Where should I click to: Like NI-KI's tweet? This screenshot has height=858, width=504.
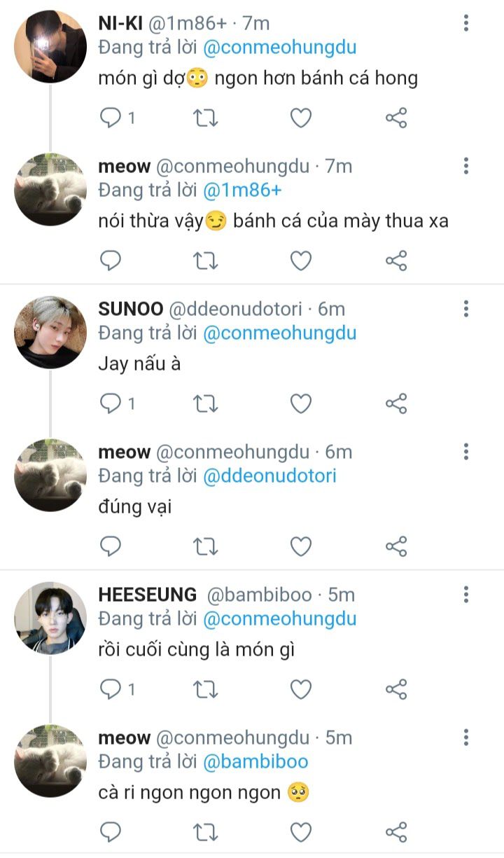coord(301,118)
